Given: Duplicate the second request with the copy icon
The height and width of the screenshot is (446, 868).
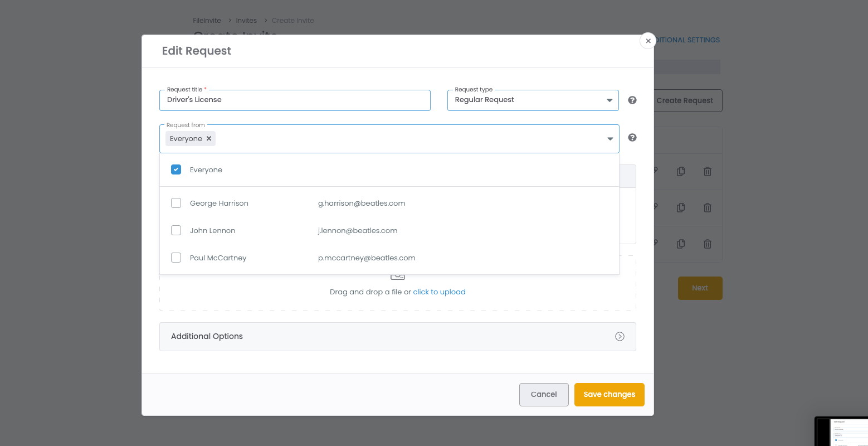Looking at the screenshot, I should click(680, 207).
